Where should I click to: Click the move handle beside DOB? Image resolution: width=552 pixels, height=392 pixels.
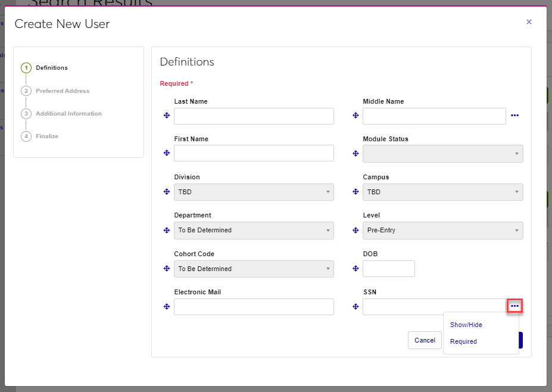pos(355,269)
